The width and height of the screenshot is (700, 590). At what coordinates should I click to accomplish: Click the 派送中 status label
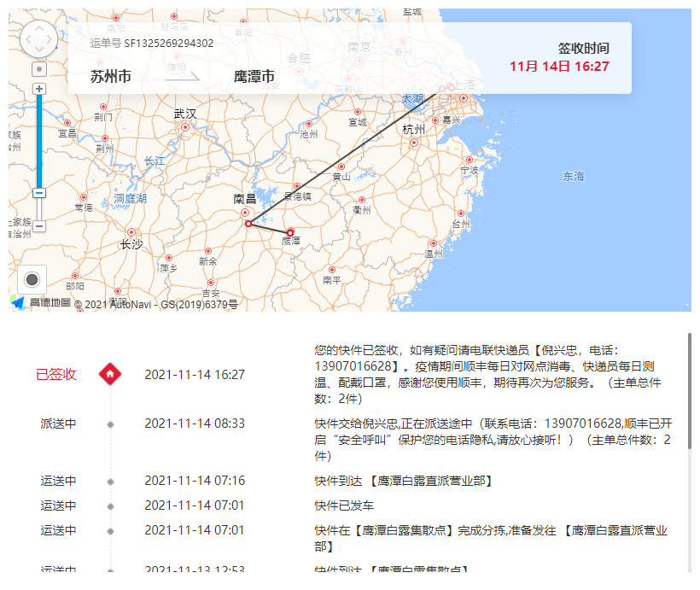click(x=58, y=424)
